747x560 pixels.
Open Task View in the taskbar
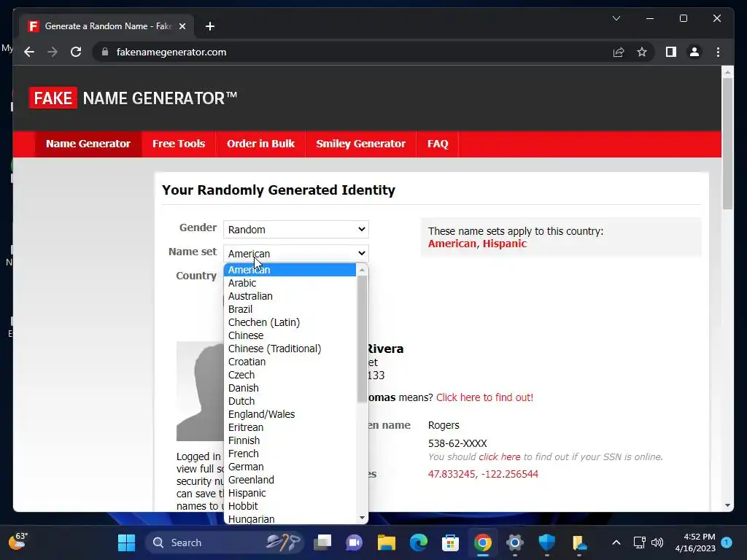point(322,542)
